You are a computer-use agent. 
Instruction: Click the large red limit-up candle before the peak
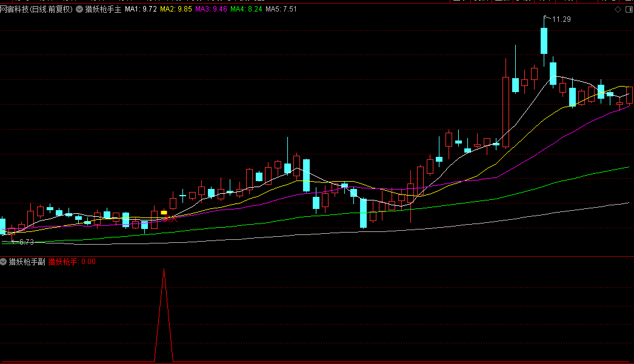tap(506, 111)
